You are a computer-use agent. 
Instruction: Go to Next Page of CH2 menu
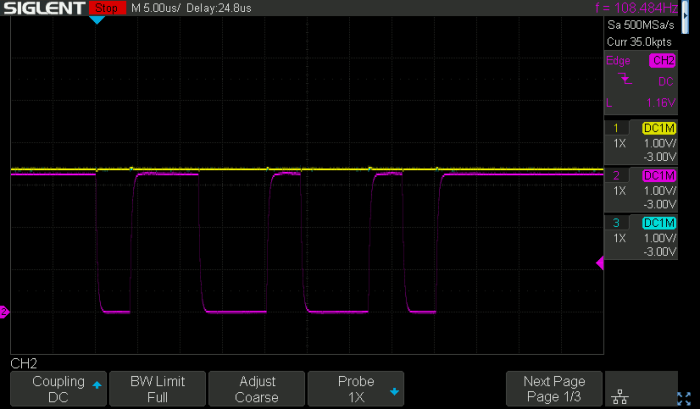pos(553,389)
